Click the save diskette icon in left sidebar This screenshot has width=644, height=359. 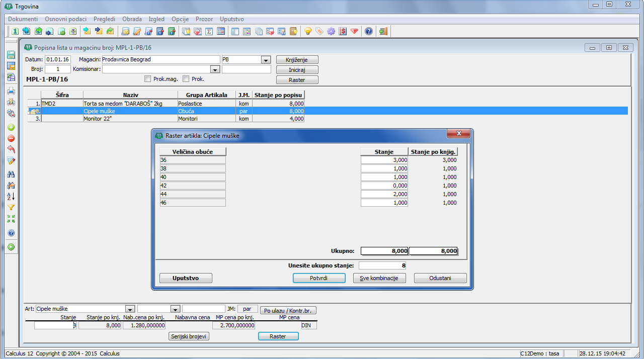(11, 54)
